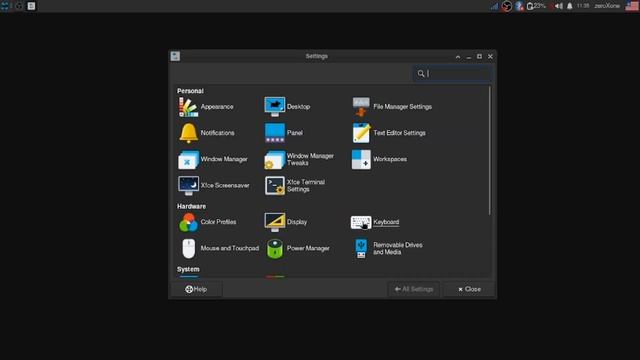The width and height of the screenshot is (640, 360).
Task: Open the Appearance settings icon
Action: click(188, 107)
